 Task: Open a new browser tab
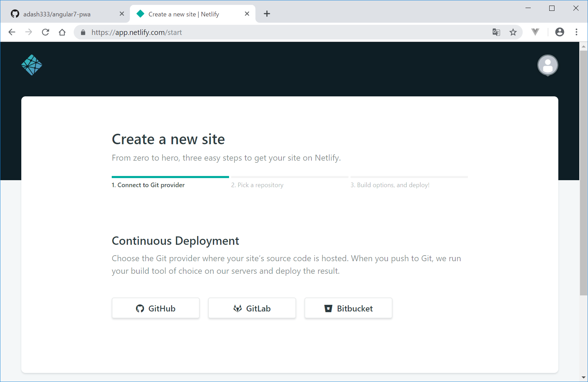point(267,14)
